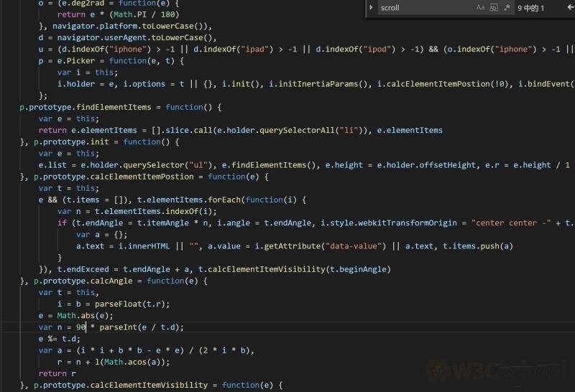Image resolution: width=575 pixels, height=392 pixels.
Task: Go to previous match arrow
Action: point(570,8)
